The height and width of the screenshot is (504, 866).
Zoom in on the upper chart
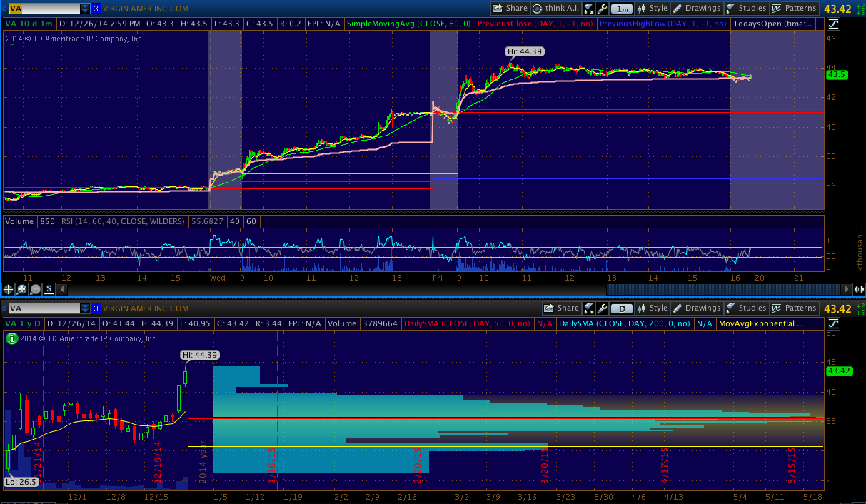[22, 289]
